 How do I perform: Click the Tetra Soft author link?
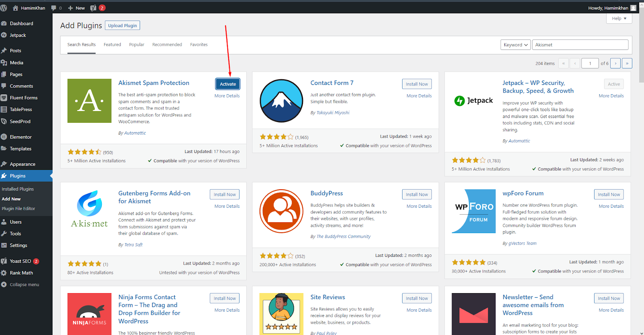click(x=134, y=245)
